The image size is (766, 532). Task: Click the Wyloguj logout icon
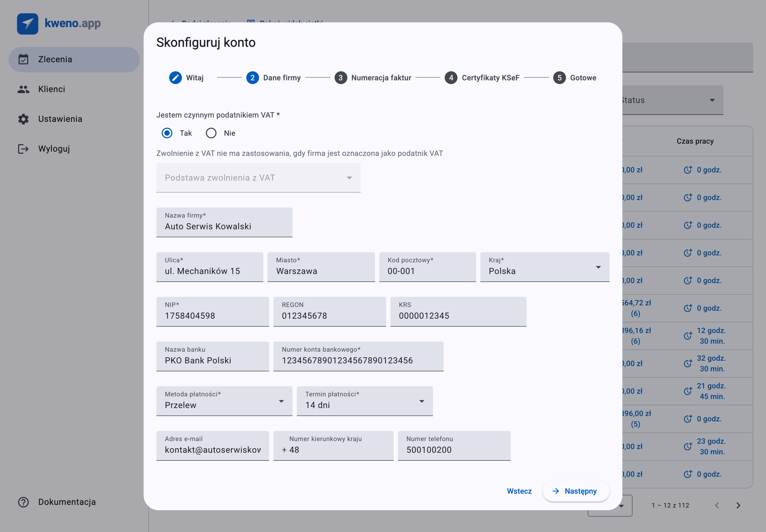click(x=23, y=149)
